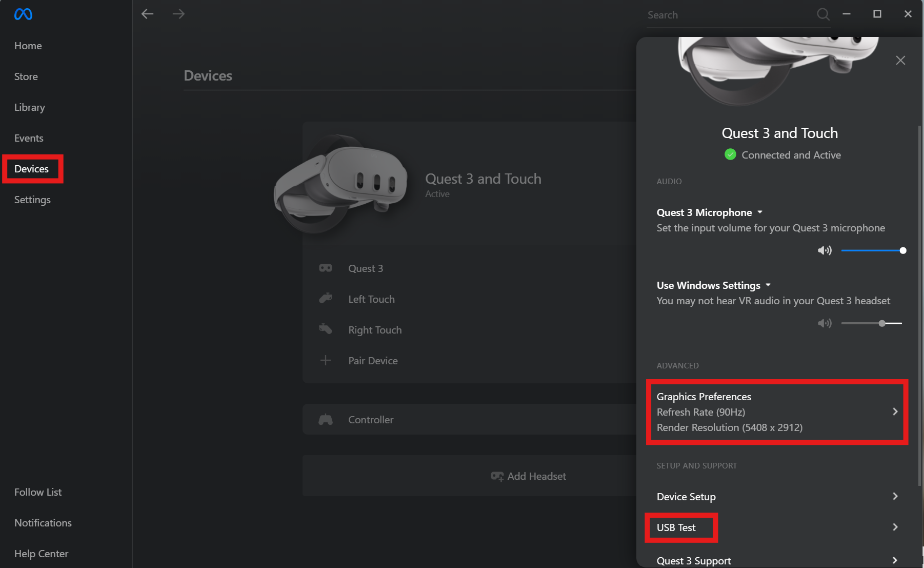The height and width of the screenshot is (568, 924).
Task: Click the green Connected status checkmark
Action: [x=730, y=154]
